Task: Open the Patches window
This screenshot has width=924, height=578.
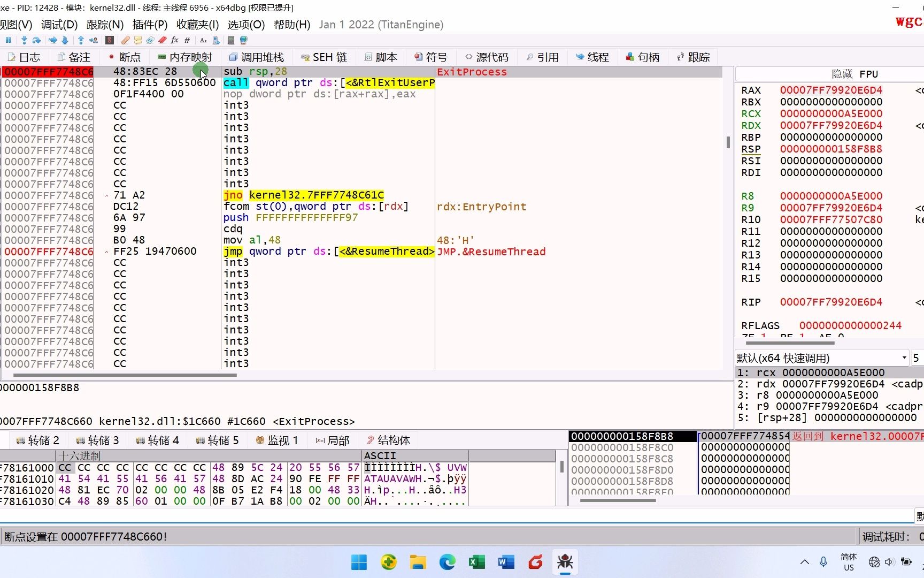Action: pos(125,40)
